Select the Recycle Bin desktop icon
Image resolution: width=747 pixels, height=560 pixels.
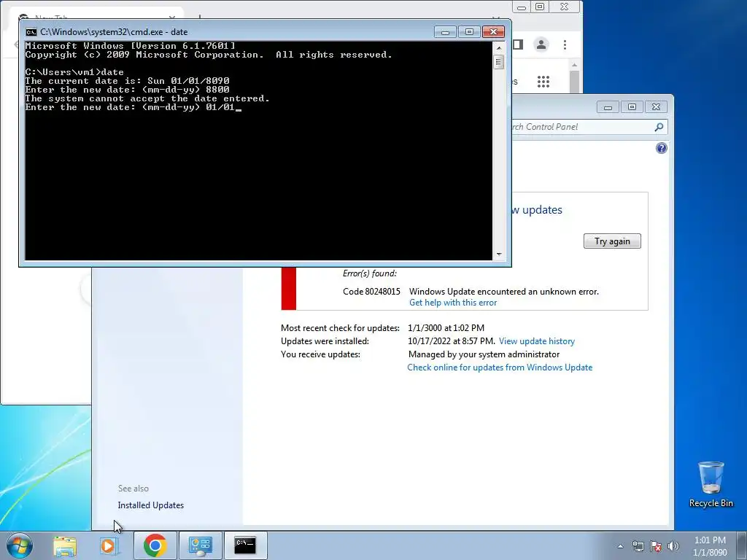(x=711, y=484)
